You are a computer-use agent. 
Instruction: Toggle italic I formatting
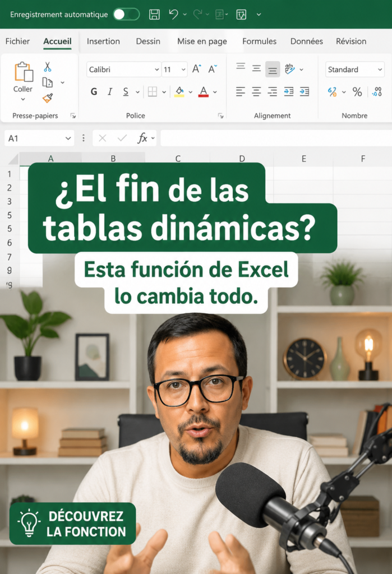click(110, 91)
